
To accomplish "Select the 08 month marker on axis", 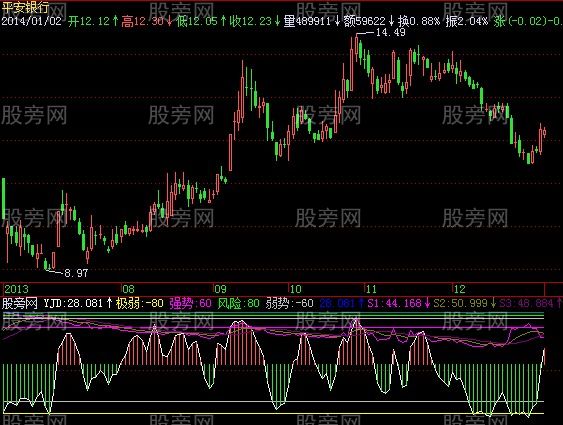I will (128, 289).
